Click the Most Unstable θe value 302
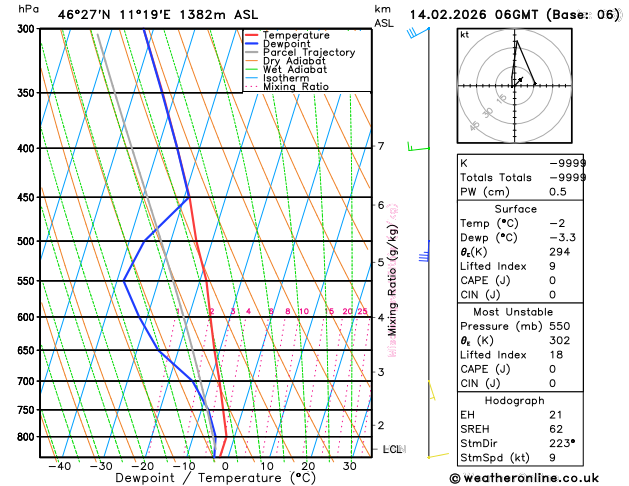Screen dimensions: 629x486 tap(560, 340)
